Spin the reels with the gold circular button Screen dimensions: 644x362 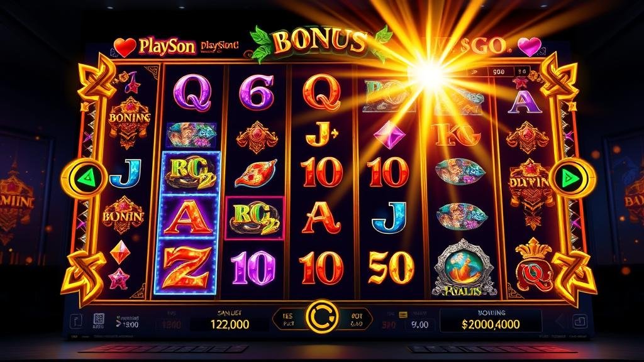[x=323, y=317]
